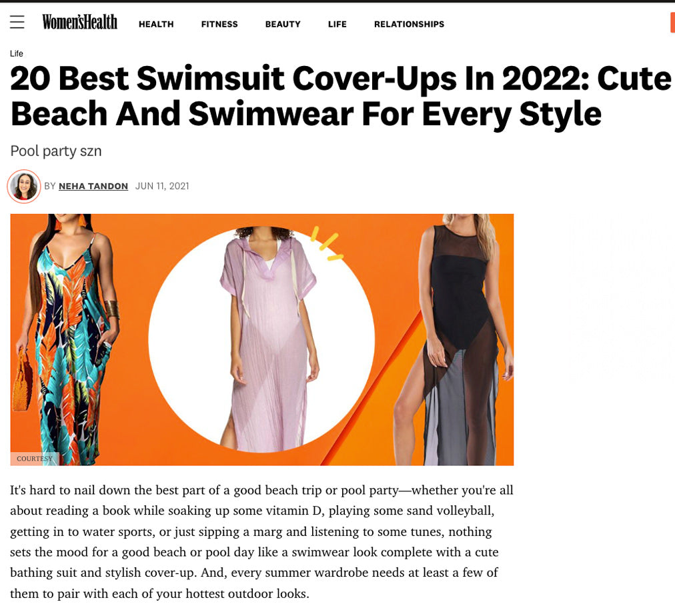Open the Relationships section
The image size is (675, 616).
point(409,24)
